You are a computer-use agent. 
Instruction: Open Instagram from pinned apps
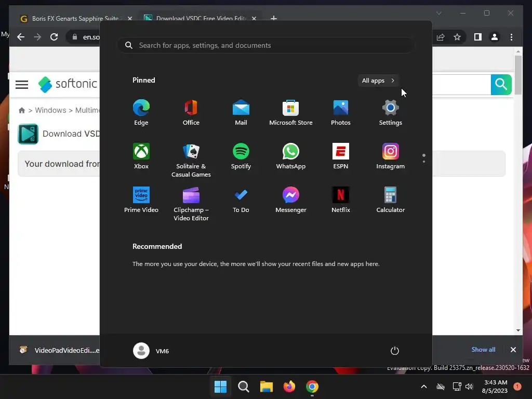point(391,156)
